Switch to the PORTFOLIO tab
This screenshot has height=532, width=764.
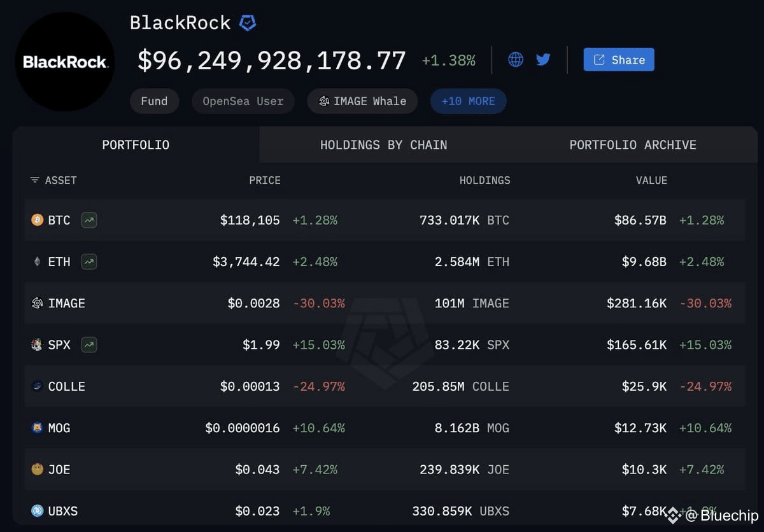[136, 145]
